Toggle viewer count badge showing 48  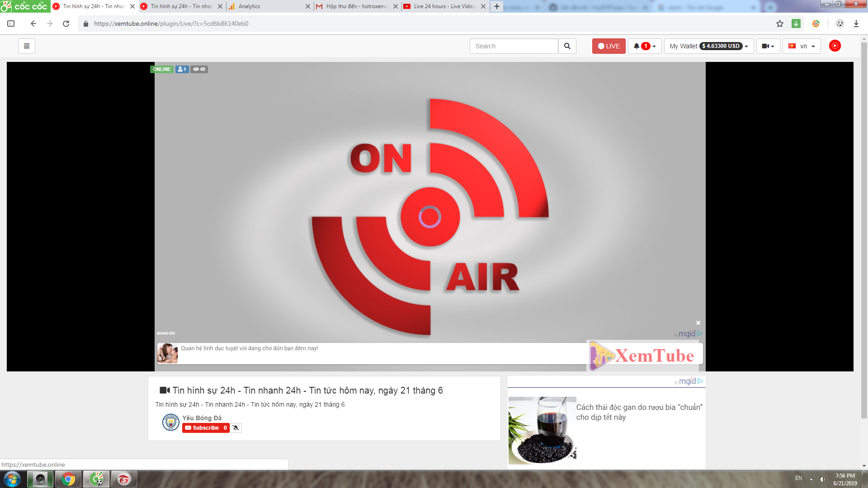198,69
